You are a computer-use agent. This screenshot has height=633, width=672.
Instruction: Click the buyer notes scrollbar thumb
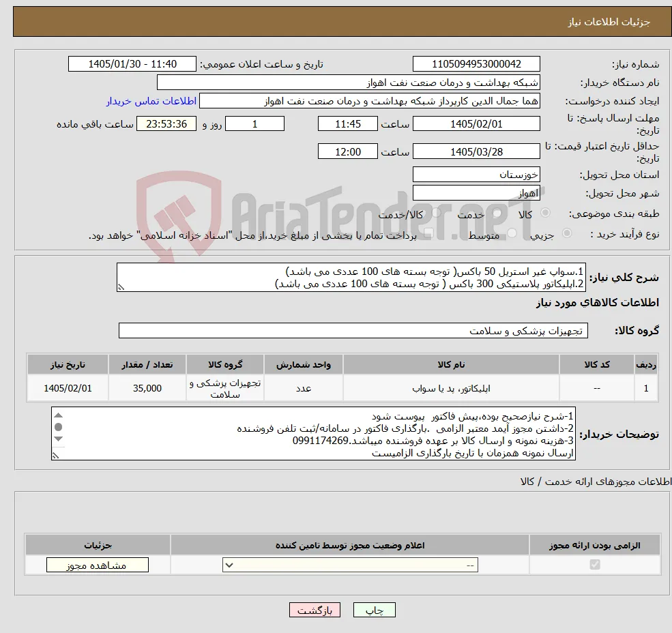59,427
